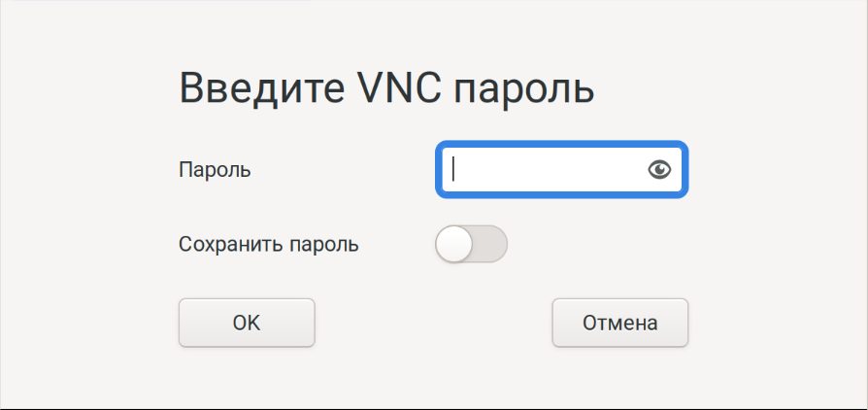The image size is (868, 410).
Task: Submit the dialog by clicking OK
Action: click(247, 323)
